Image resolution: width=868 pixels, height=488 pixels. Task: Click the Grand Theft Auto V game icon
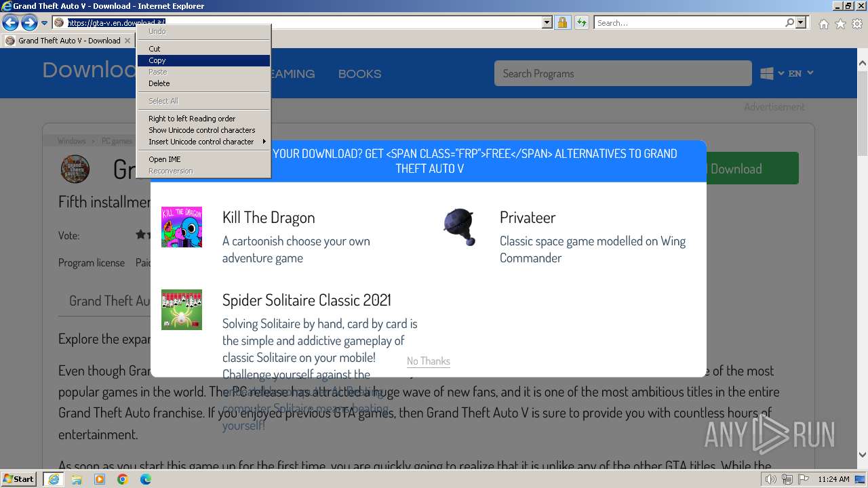click(75, 169)
